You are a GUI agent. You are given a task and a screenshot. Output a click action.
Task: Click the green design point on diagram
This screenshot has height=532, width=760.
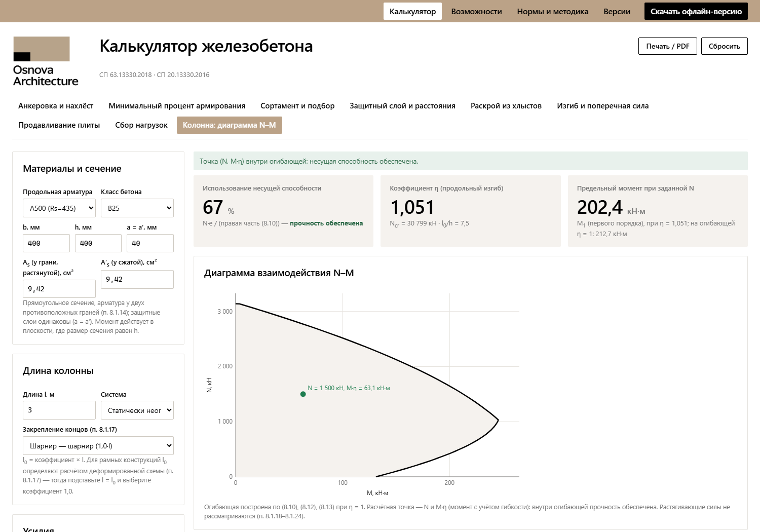tap(303, 394)
